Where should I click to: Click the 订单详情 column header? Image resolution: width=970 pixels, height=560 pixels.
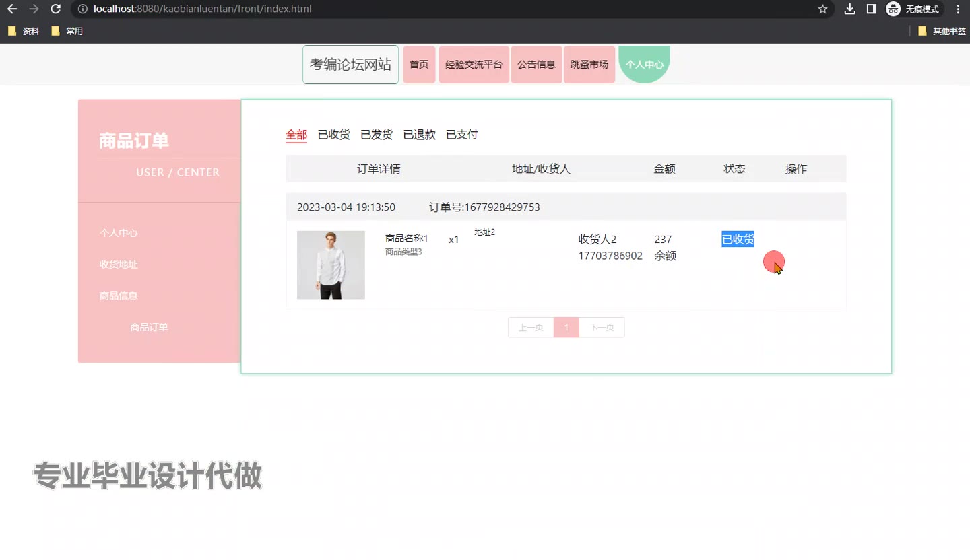click(x=379, y=169)
